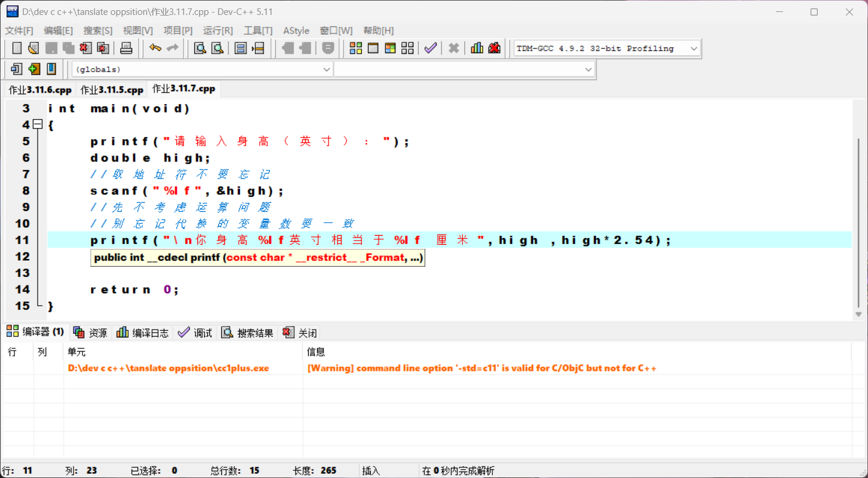The width and height of the screenshot is (868, 478).
Task: Click the Compile four-squares icon
Action: pos(356,48)
